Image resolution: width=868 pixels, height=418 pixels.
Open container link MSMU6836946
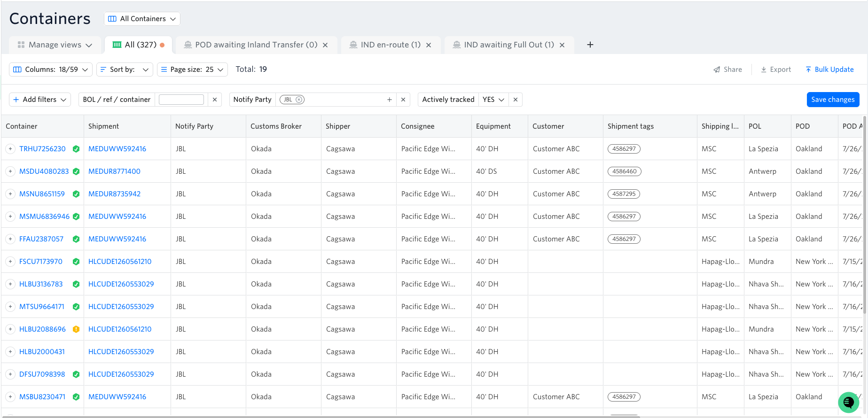pos(44,217)
